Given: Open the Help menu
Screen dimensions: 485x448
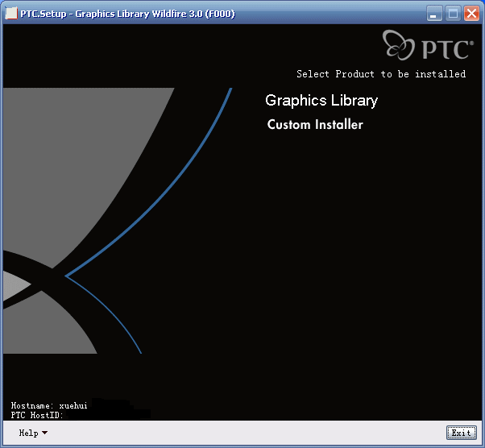Looking at the screenshot, I should pos(29,433).
